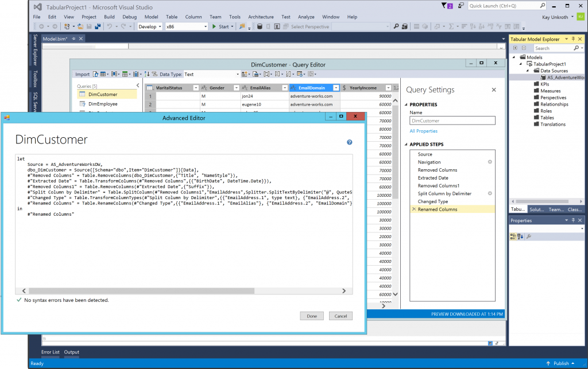Open the Gender column filter dropdown
This screenshot has width=588, height=369.
tap(236, 88)
